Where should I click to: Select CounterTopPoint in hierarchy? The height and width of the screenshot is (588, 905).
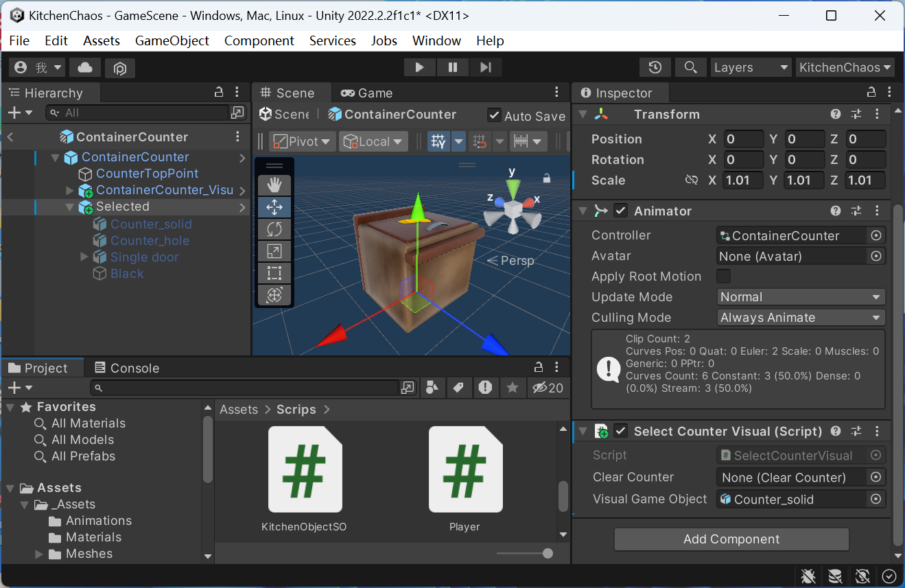pyautogui.click(x=147, y=174)
